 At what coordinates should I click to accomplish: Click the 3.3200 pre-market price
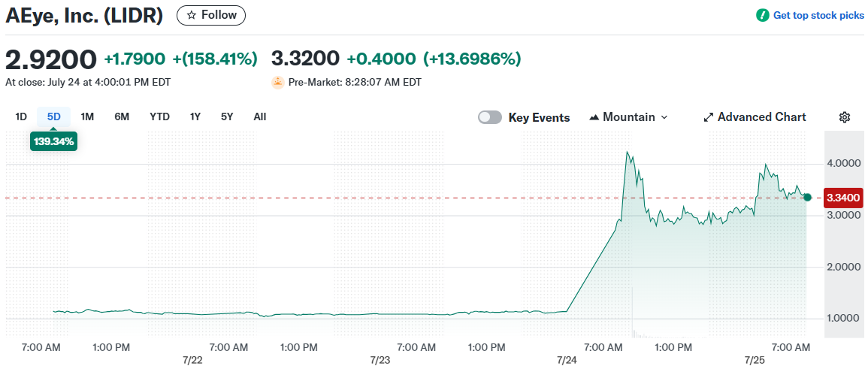305,59
